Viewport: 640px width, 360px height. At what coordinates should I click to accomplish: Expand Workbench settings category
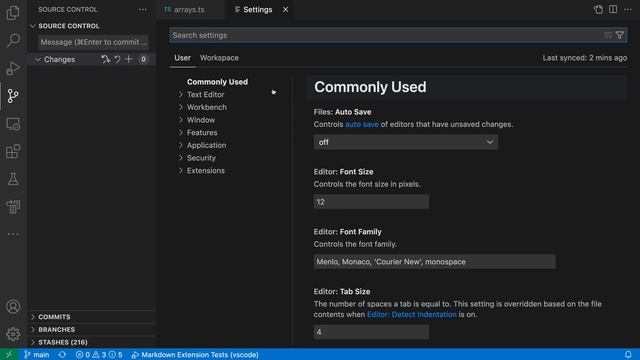[x=207, y=107]
